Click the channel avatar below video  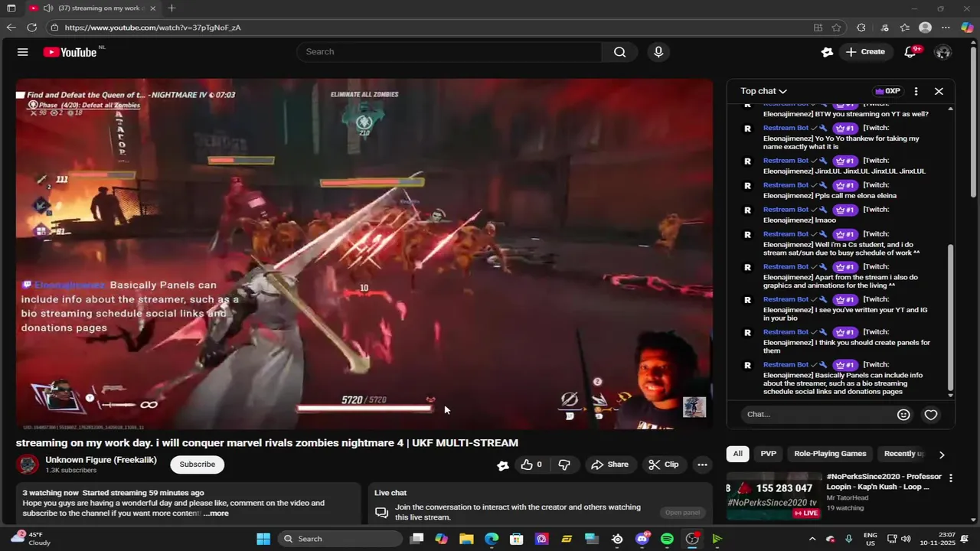pos(28,465)
